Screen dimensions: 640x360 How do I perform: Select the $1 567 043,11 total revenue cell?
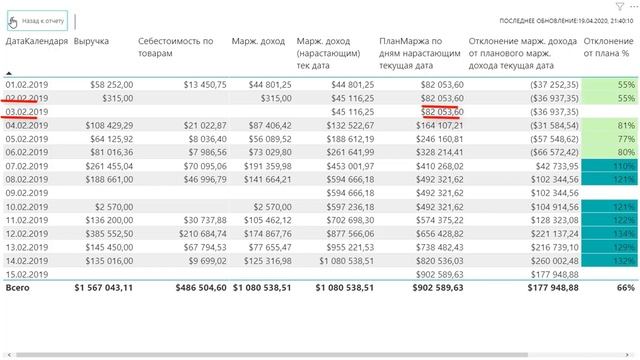pos(104,288)
